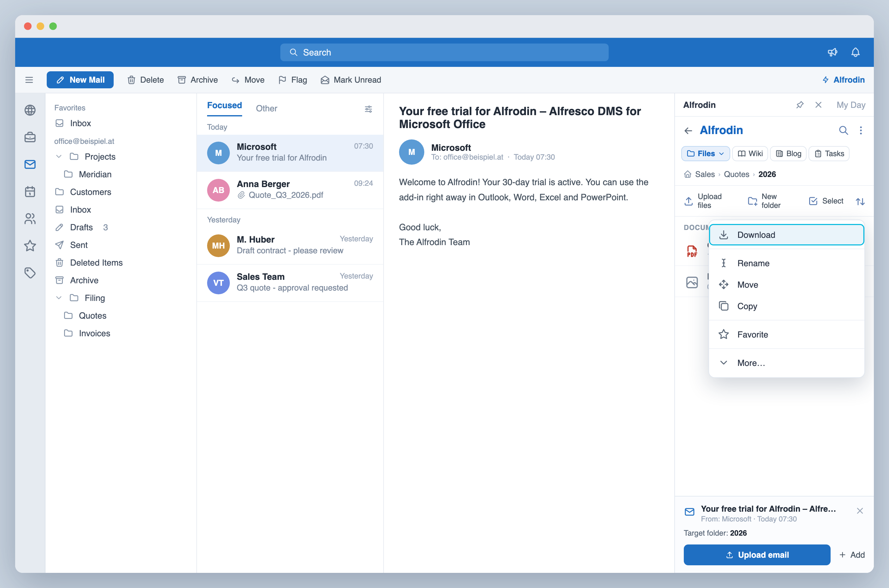The height and width of the screenshot is (588, 889).
Task: Open the Favorites Inbox folder
Action: (x=121, y=123)
